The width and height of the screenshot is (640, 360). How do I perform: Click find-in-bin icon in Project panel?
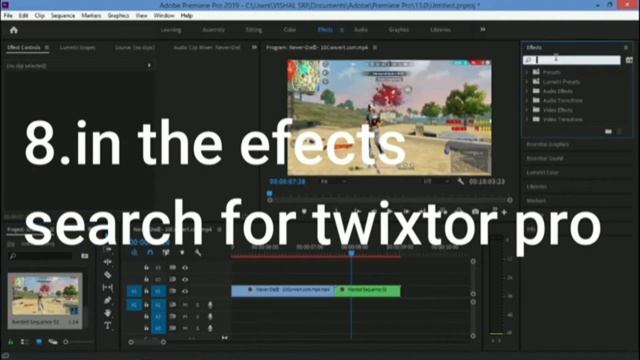(84, 256)
